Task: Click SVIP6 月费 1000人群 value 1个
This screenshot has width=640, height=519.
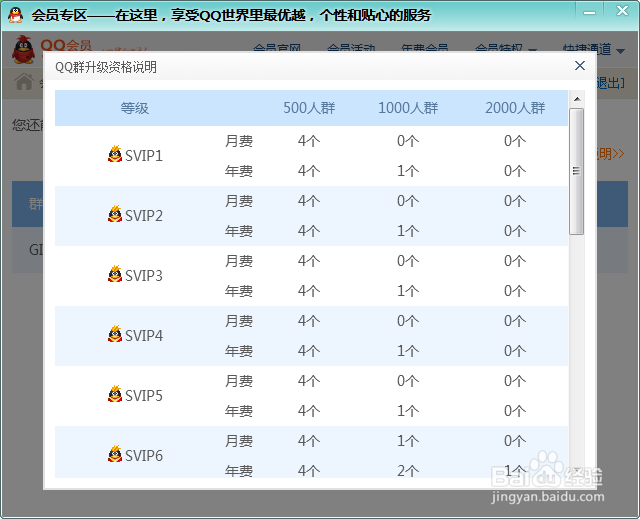Action: (408, 441)
